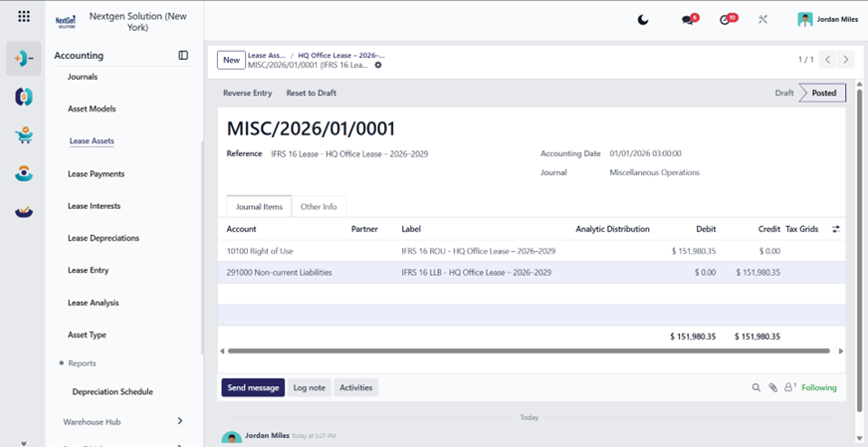Toggle dark mode moon icon
This screenshot has width=868, height=447.
(x=643, y=20)
